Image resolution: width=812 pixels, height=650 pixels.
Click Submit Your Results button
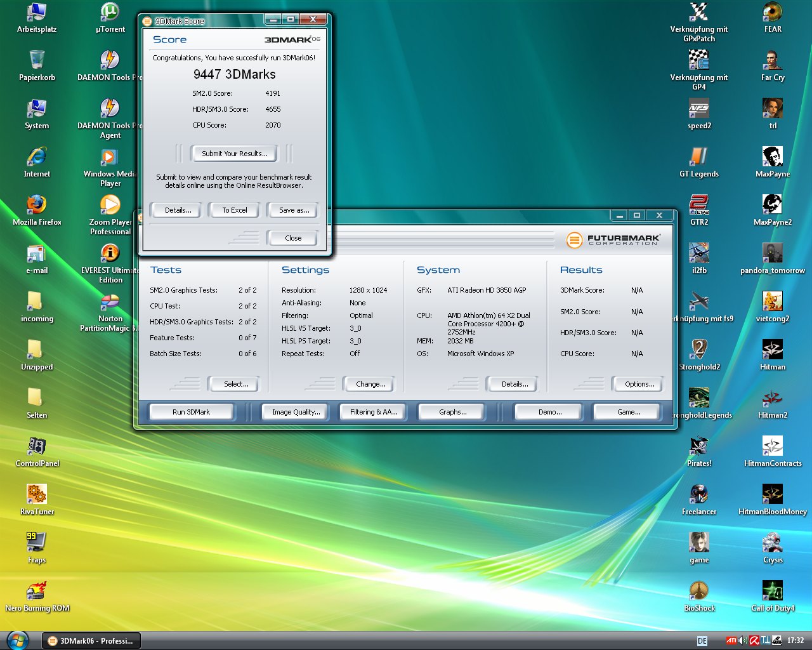(235, 154)
